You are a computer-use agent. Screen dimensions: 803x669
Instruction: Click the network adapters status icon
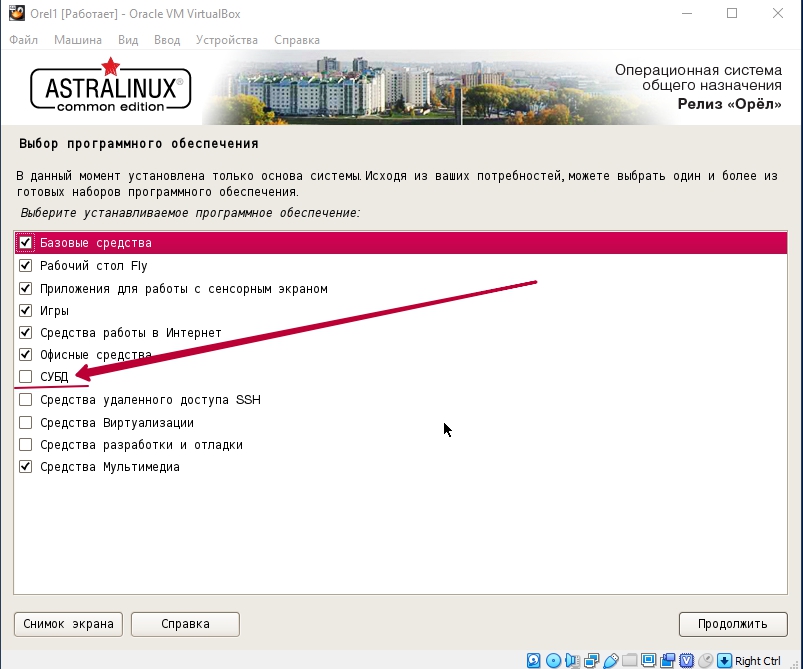[591, 661]
